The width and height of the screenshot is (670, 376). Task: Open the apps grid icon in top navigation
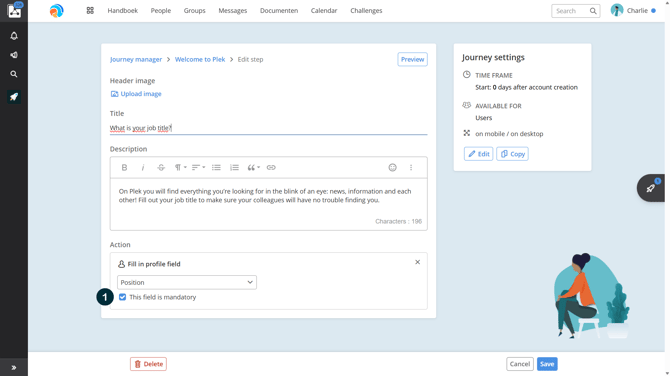pyautogui.click(x=90, y=11)
